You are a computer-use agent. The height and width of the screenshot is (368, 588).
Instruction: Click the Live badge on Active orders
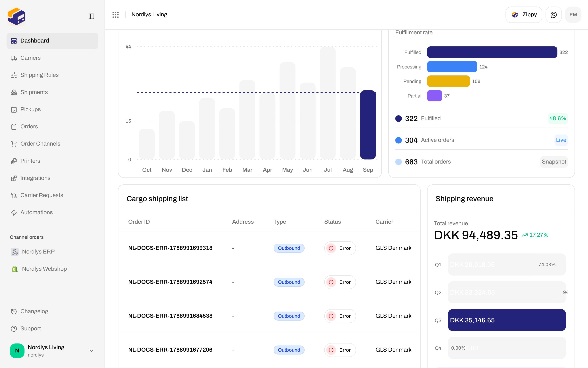coord(561,140)
